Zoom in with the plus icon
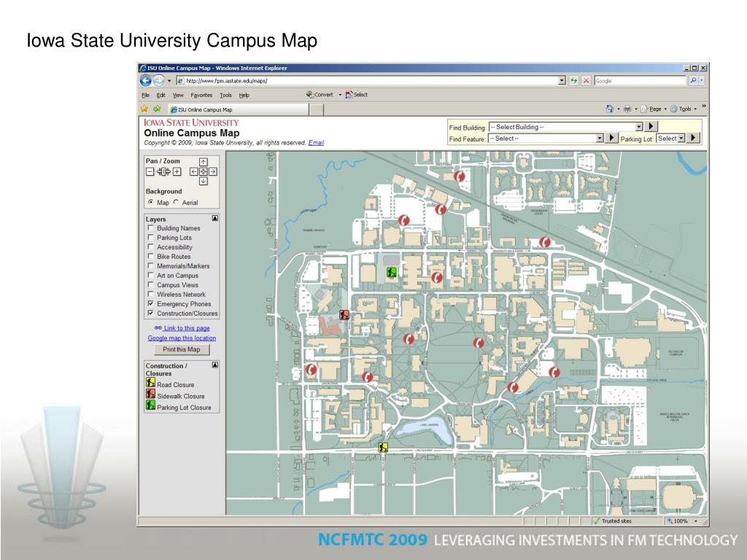 click(x=177, y=172)
